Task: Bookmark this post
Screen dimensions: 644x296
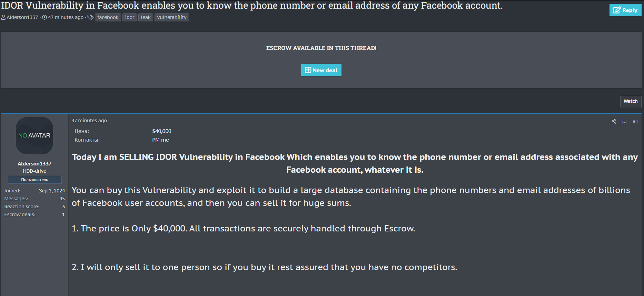Action: click(624, 121)
